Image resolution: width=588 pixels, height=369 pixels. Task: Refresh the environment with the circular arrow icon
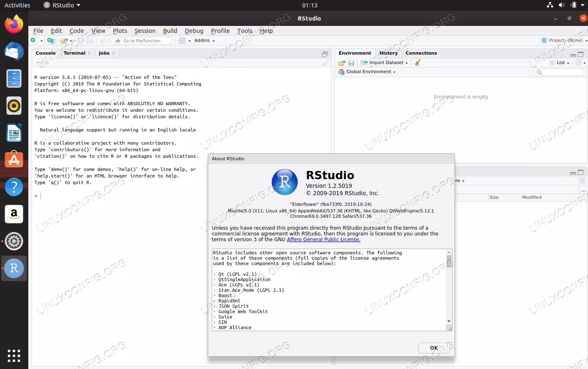[x=579, y=62]
